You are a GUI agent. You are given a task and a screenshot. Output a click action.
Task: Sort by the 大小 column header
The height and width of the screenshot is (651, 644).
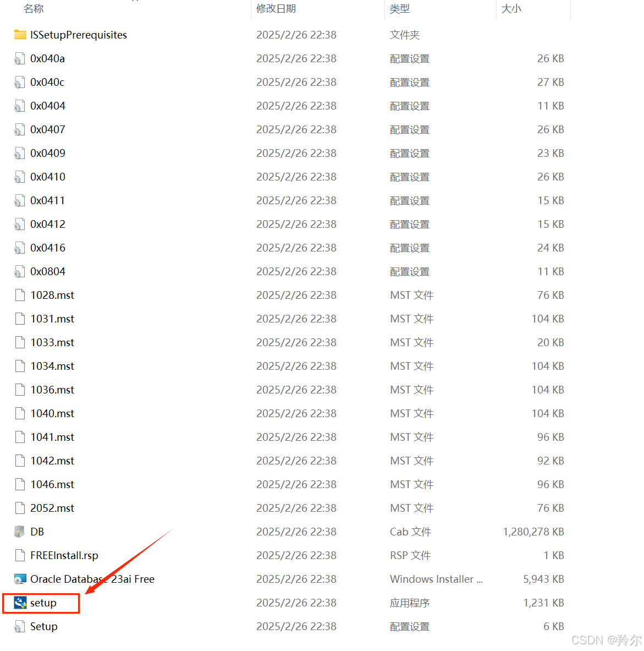511,9
